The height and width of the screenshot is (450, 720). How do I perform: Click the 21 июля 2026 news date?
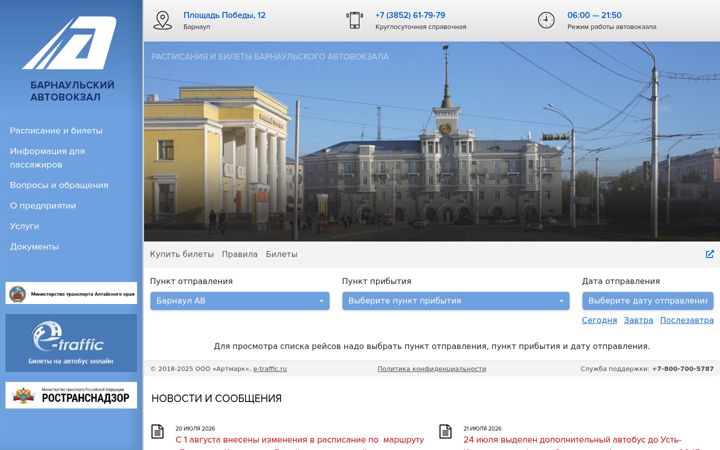point(482,428)
